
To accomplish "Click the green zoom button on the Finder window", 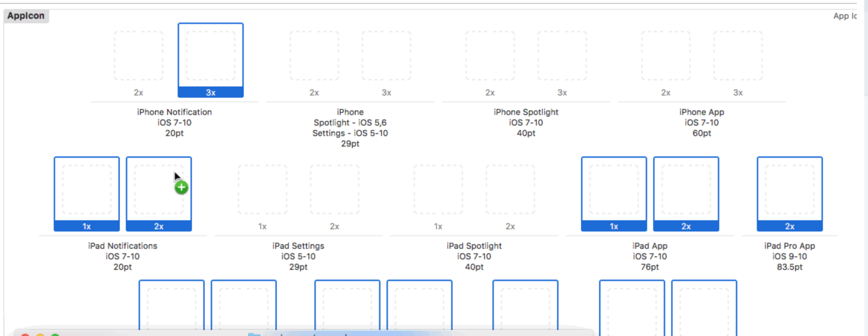I will (55, 335).
